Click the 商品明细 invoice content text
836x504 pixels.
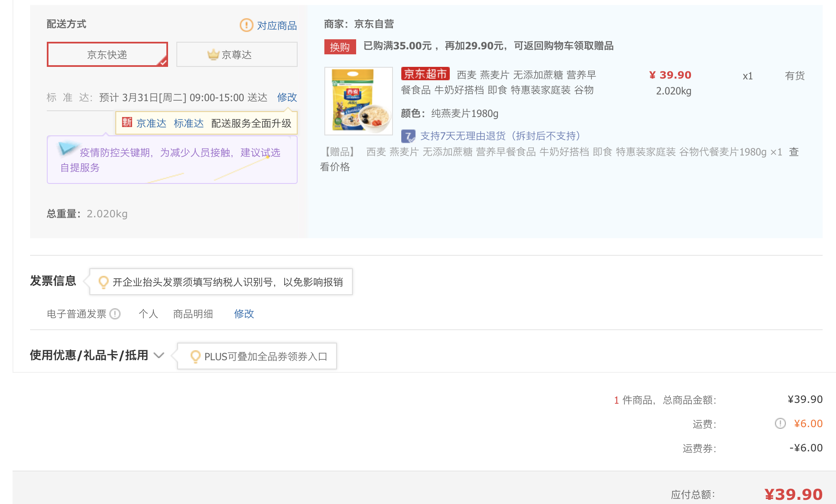193,314
